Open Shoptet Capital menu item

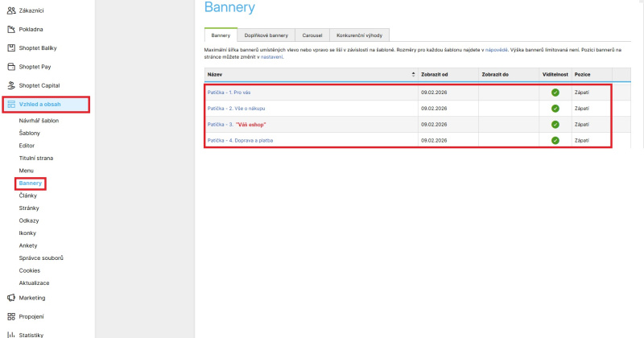click(39, 85)
